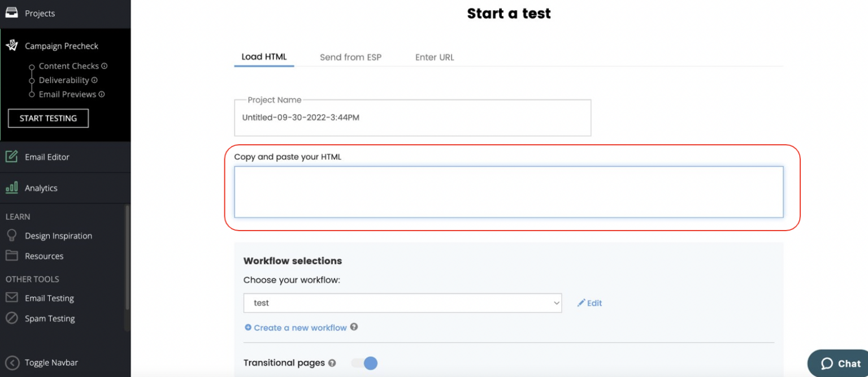Select the Load HTML tab
868x377 pixels.
pos(264,57)
